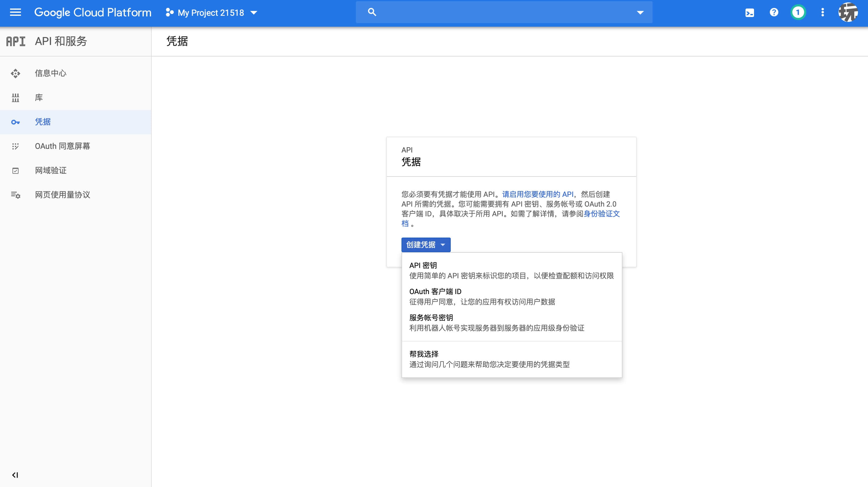The height and width of the screenshot is (487, 868).
Task: Open OAuth 同意屏幕 in sidebar
Action: (75, 146)
